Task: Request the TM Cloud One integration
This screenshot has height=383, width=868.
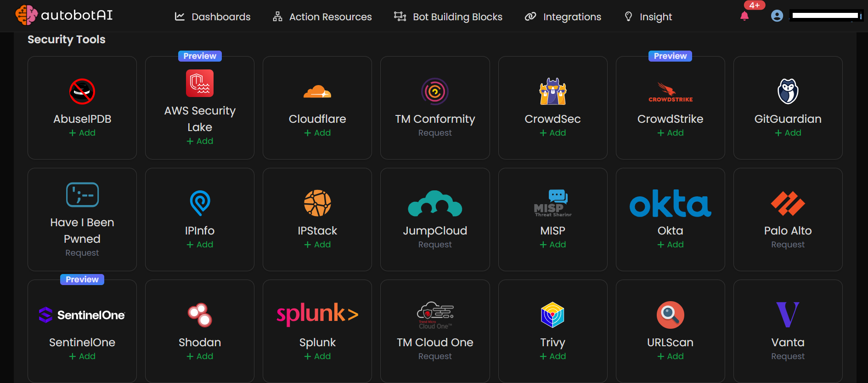Action: [435, 356]
